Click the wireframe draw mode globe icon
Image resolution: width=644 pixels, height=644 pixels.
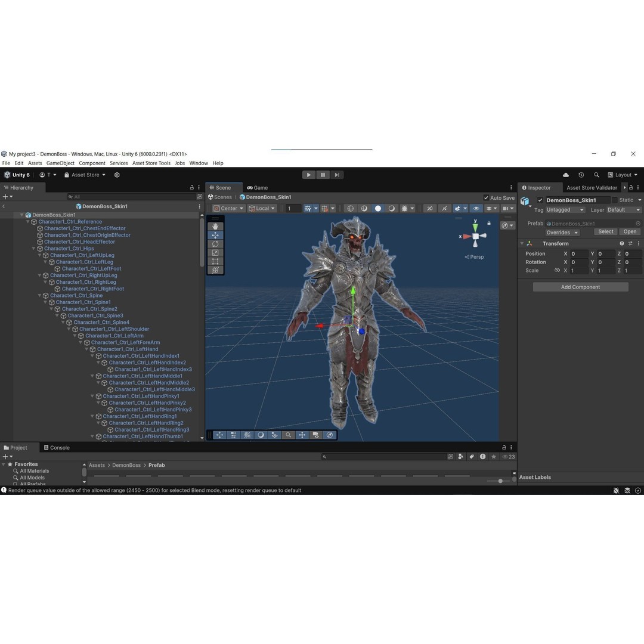pos(351,209)
